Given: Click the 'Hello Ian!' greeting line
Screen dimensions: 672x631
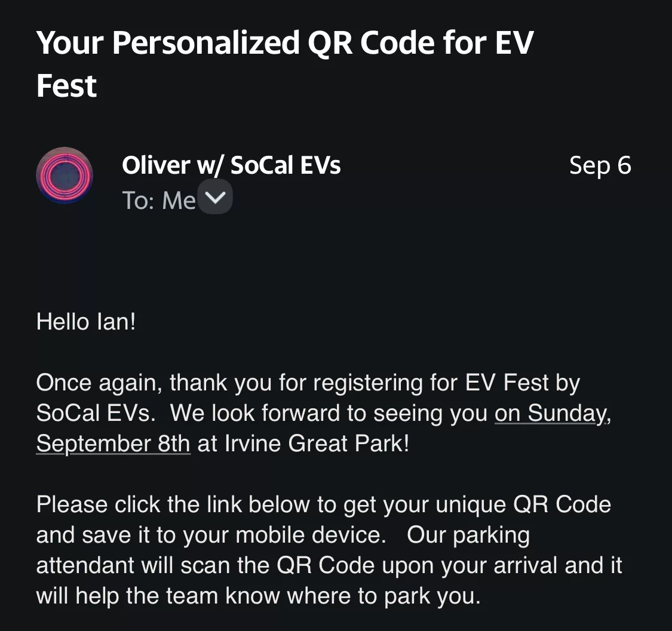Looking at the screenshot, I should click(85, 322).
